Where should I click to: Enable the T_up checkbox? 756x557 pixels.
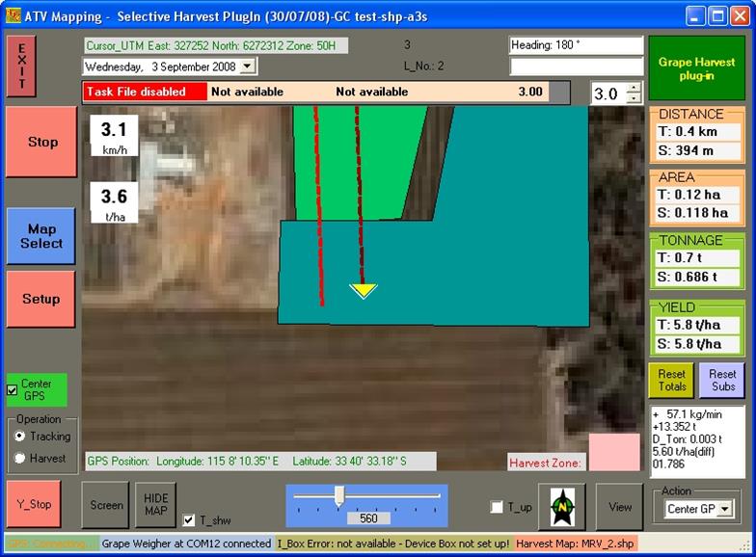click(x=497, y=507)
